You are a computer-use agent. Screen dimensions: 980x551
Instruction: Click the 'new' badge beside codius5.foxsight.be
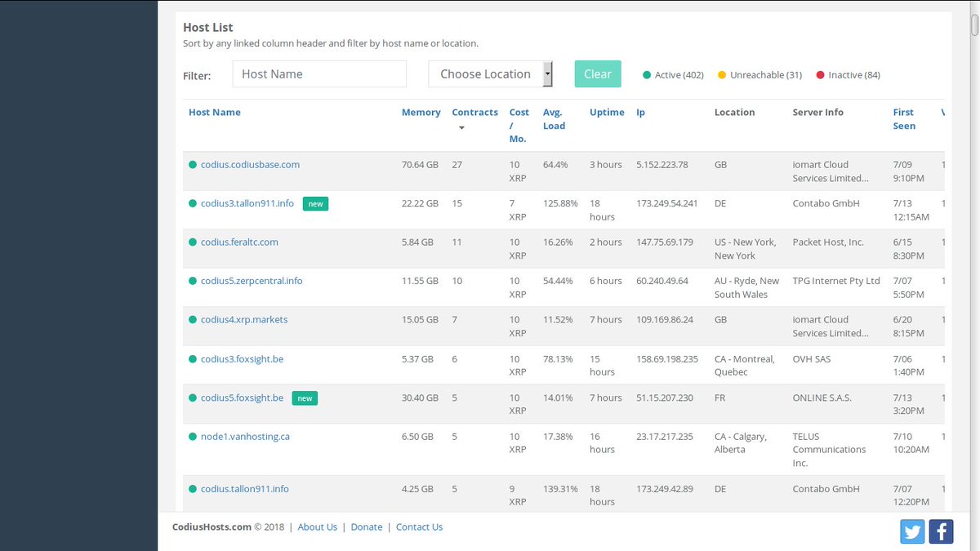click(305, 398)
